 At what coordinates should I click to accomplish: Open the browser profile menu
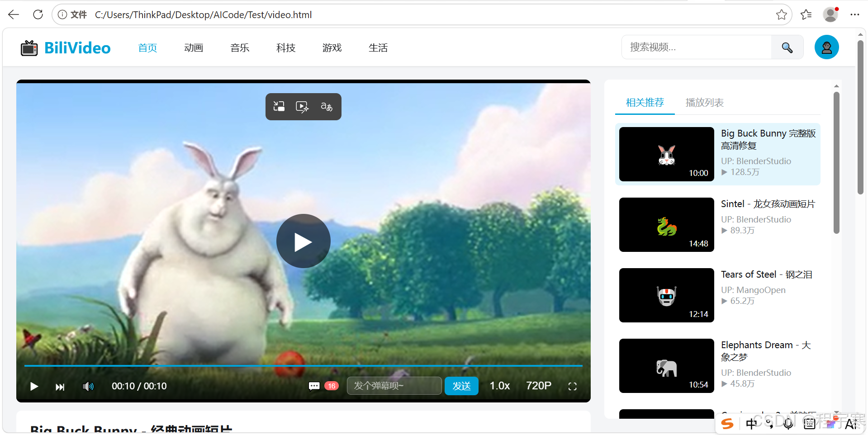[830, 14]
